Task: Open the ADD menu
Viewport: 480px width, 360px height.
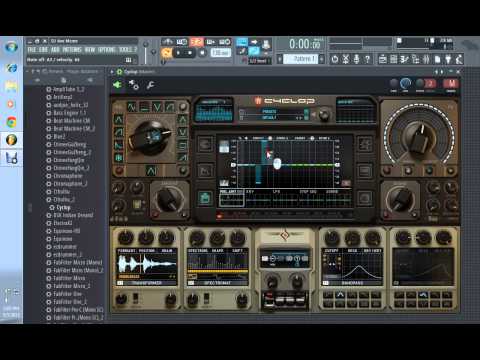Action: click(x=55, y=50)
